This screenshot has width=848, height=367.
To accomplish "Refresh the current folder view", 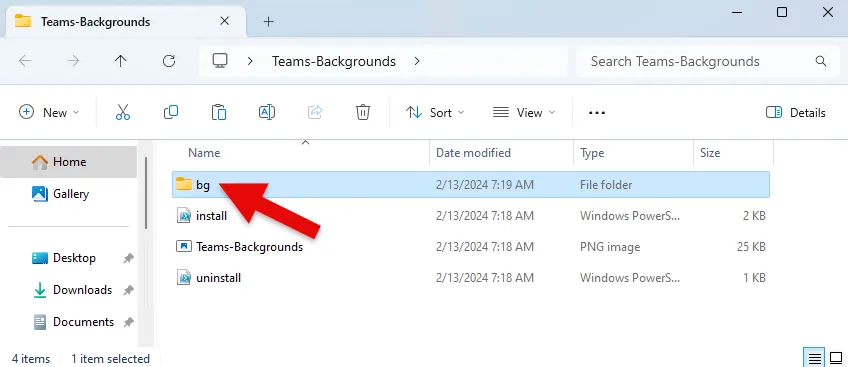I will 169,61.
